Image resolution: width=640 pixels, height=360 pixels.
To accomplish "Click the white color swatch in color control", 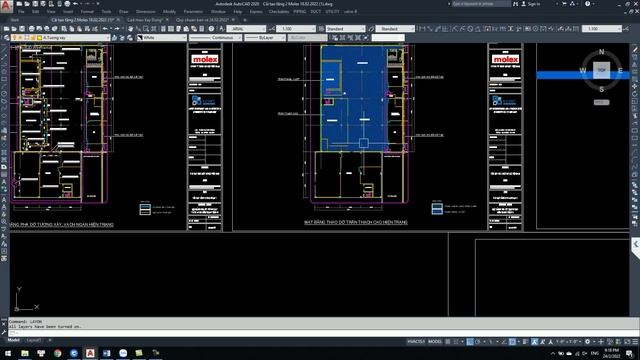I will (x=140, y=38).
